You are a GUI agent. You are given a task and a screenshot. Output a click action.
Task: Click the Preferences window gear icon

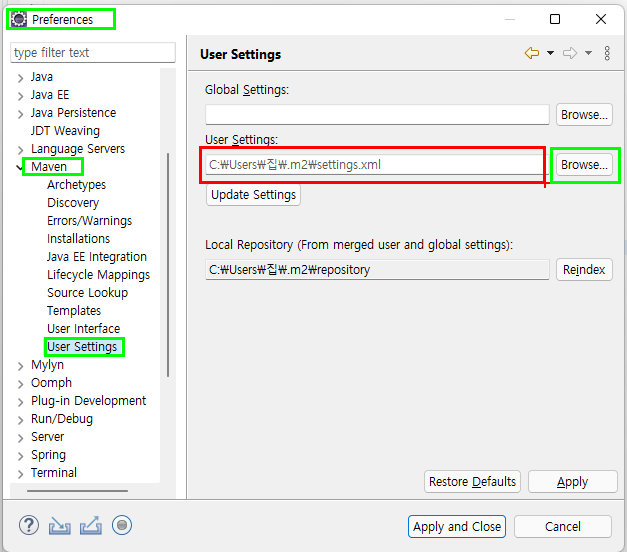[18, 19]
